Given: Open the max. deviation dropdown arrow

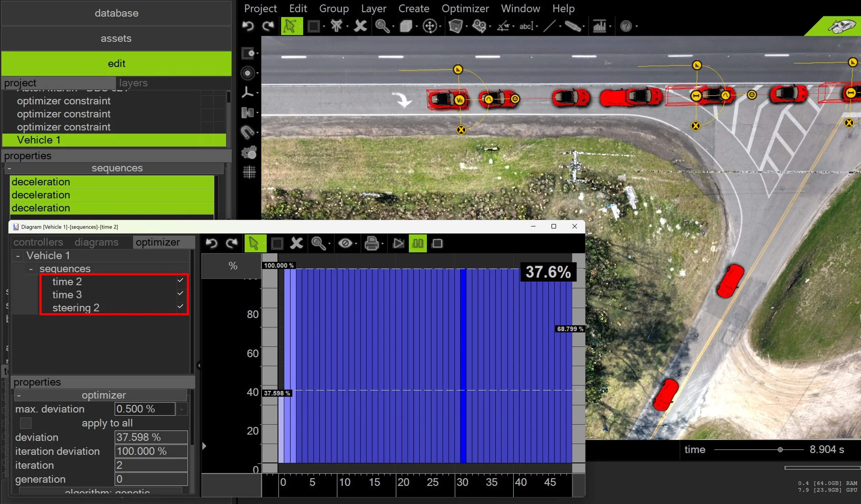Looking at the screenshot, I should click(181, 409).
